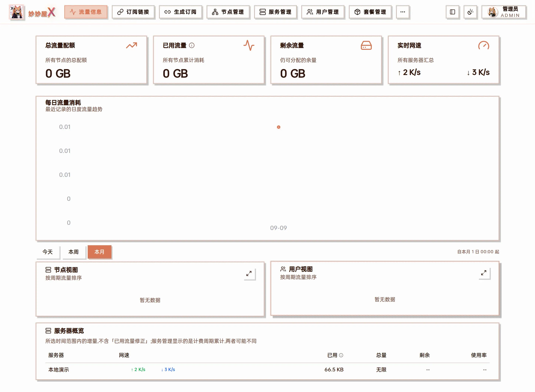The width and height of the screenshot is (535, 392).
Task: Open the 管理员 ADMIN account menu
Action: pyautogui.click(x=504, y=12)
